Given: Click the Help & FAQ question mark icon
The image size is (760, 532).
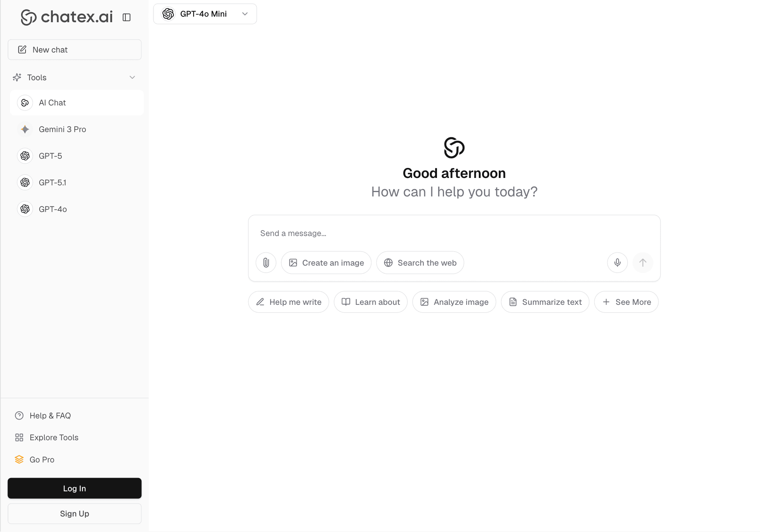Looking at the screenshot, I should tap(19, 415).
